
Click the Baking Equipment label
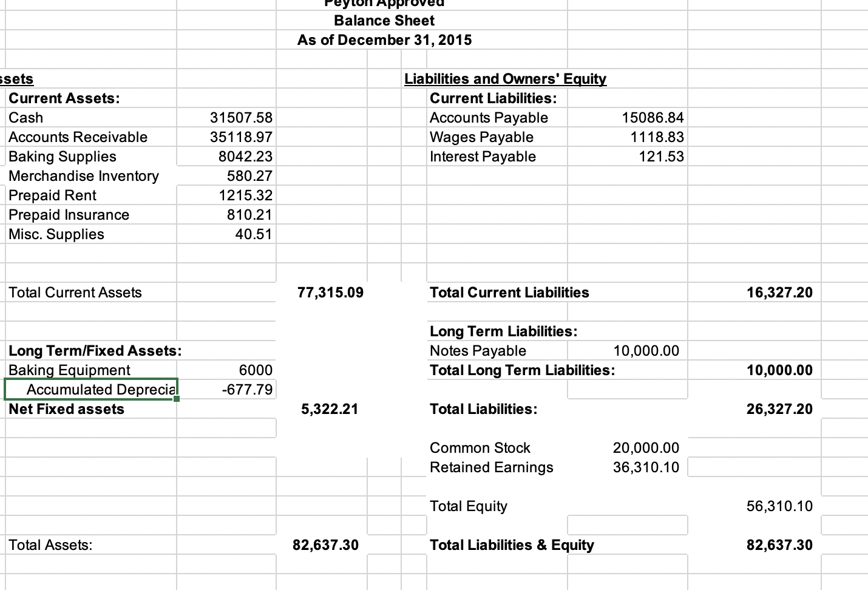(x=69, y=370)
